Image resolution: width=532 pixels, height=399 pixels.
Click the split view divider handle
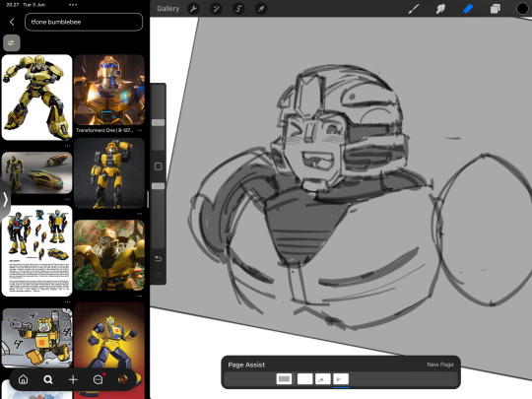(x=148, y=199)
